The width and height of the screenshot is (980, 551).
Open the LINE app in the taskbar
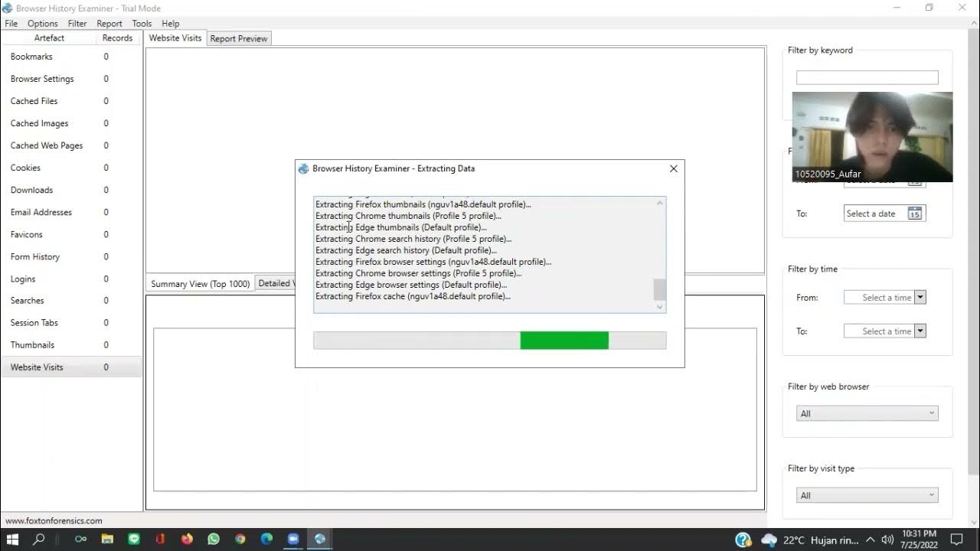pos(134,539)
